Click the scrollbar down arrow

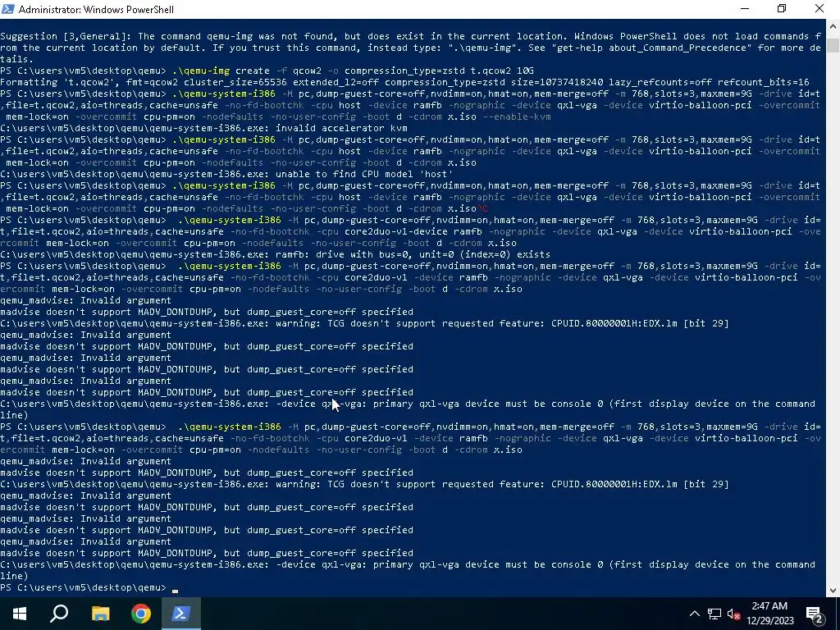point(833,591)
